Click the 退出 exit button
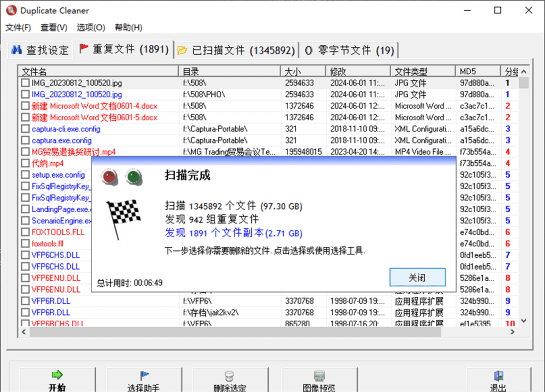The height and width of the screenshot is (392, 545). 498,380
